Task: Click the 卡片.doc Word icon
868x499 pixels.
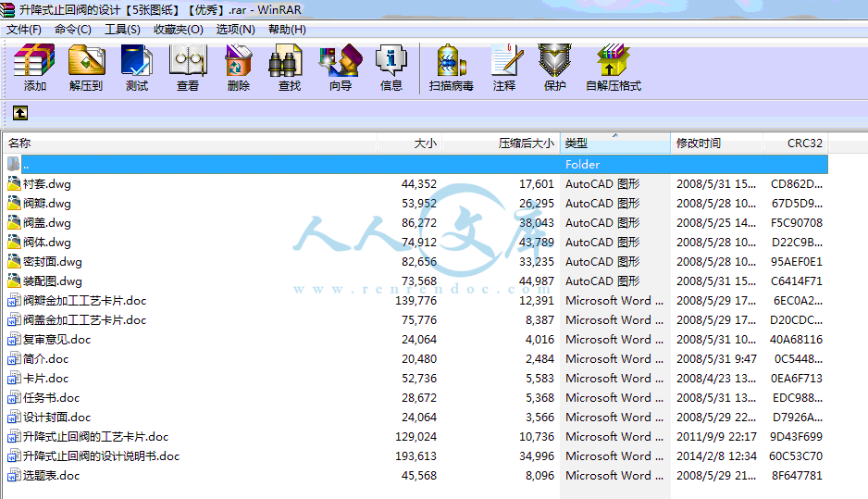Action: point(14,378)
